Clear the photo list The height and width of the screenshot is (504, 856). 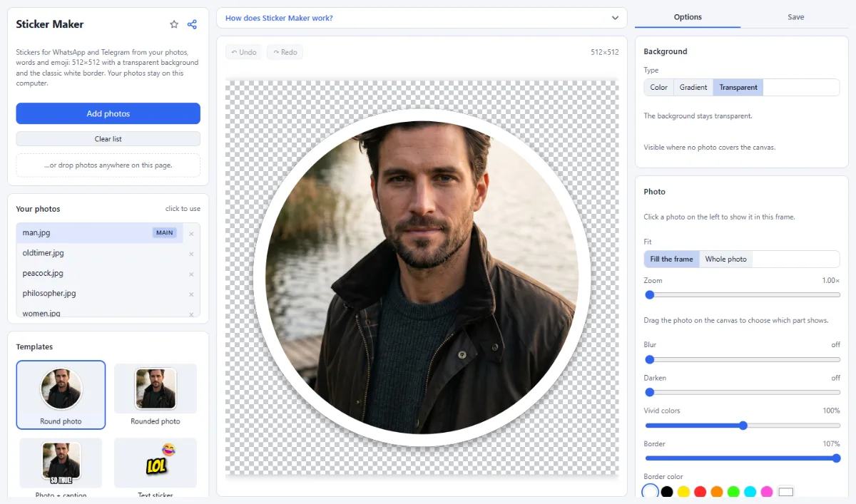108,138
